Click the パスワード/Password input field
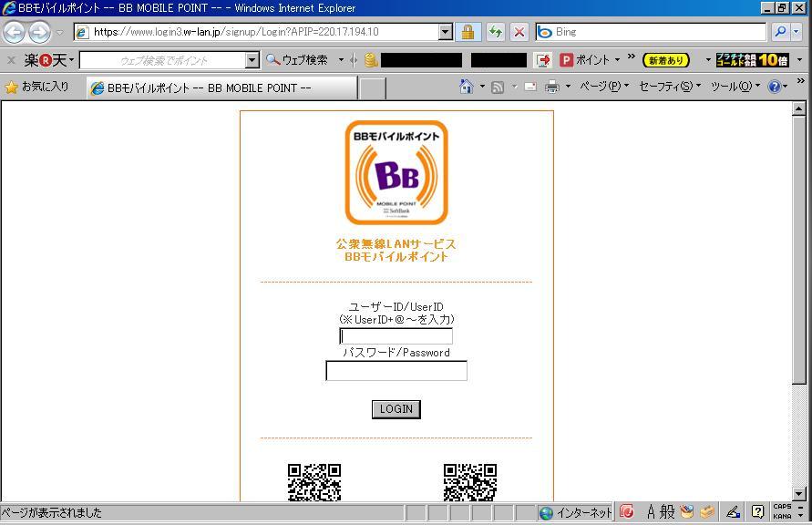Screen dimensions: 812x525 point(396,371)
